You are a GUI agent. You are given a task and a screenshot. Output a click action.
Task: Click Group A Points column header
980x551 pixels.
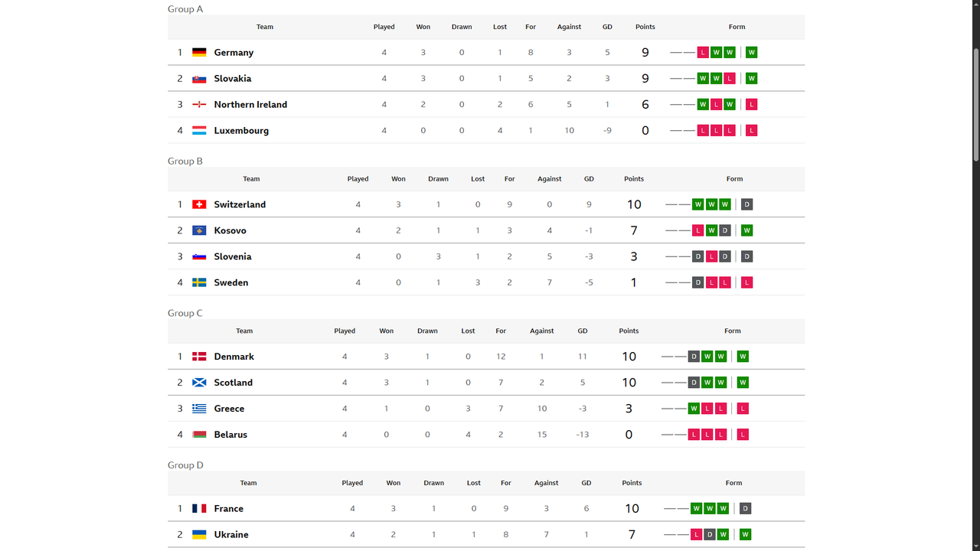[x=645, y=27]
